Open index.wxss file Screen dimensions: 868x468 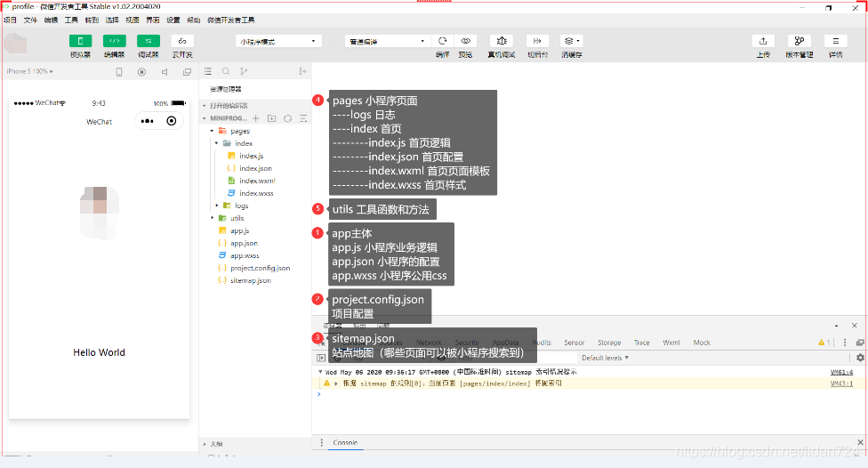(x=254, y=193)
